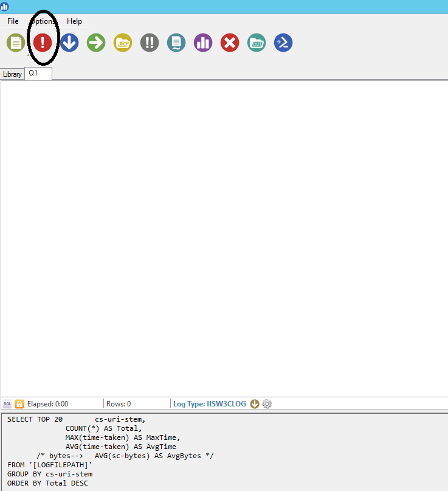Click the gray double exclamation batch icon
The image size is (448, 491).
(x=150, y=43)
